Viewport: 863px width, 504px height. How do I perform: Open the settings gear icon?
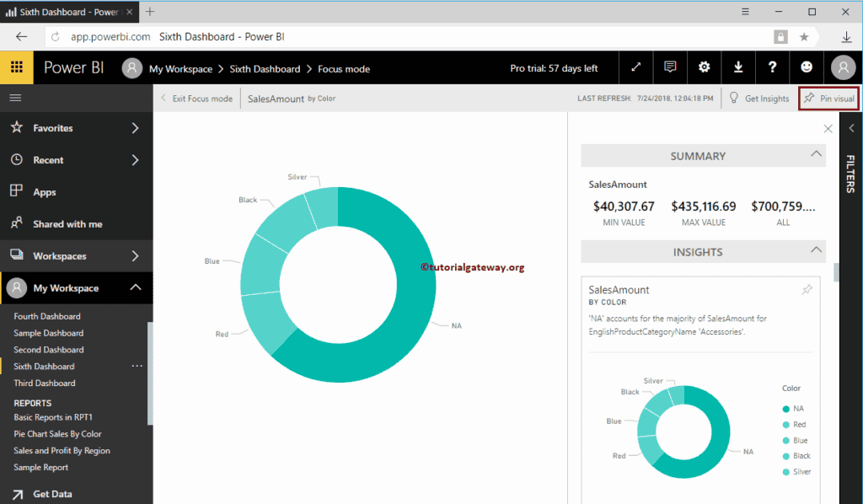[704, 68]
